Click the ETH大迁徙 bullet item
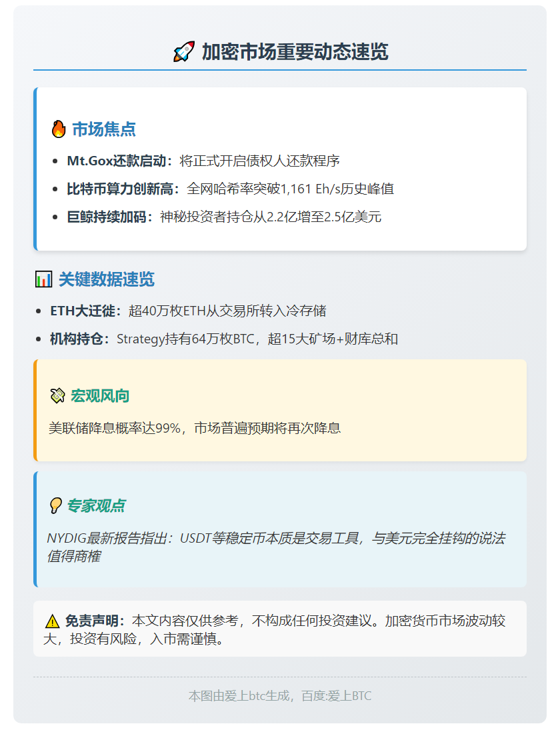The image size is (560, 744). tap(188, 311)
